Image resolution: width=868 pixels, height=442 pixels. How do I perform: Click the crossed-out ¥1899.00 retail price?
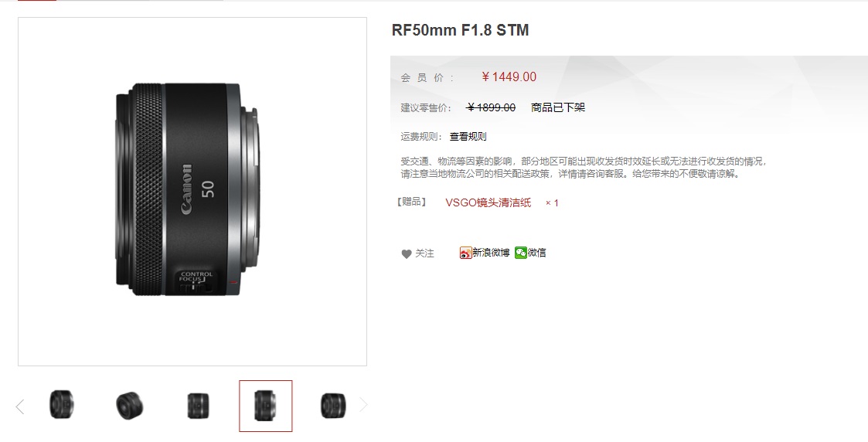click(x=491, y=107)
